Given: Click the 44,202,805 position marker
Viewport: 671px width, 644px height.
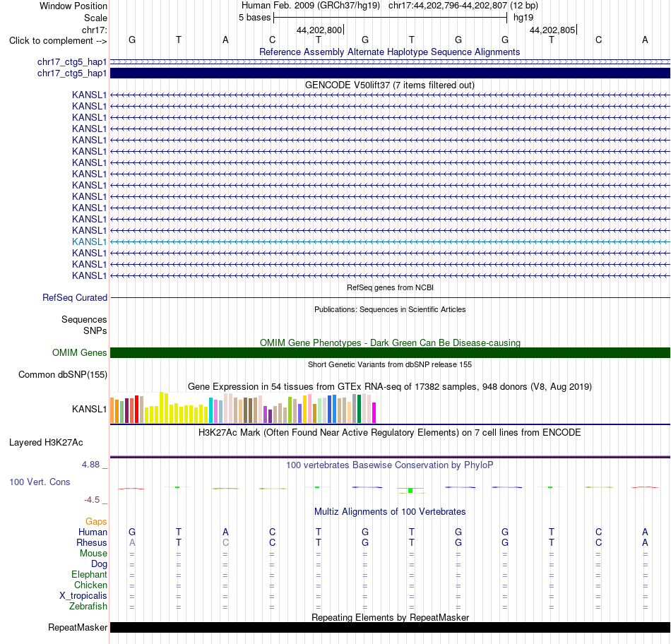Looking at the screenshot, I should pos(552,30).
